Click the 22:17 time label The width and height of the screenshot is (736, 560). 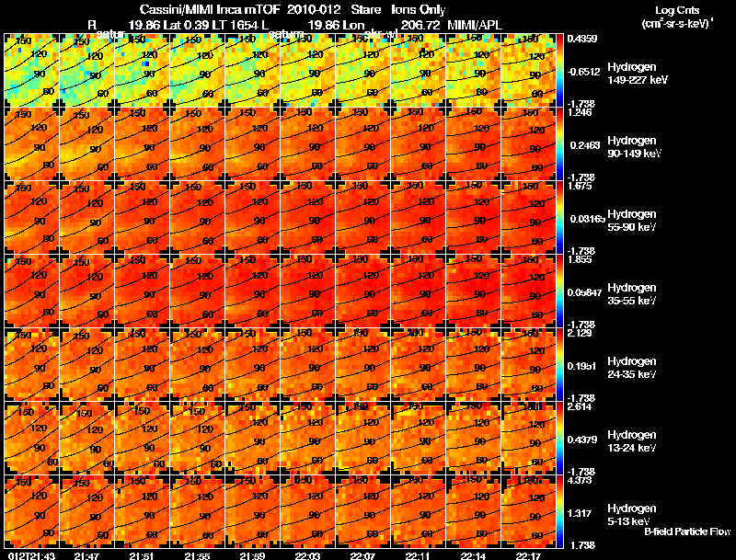pyautogui.click(x=528, y=555)
